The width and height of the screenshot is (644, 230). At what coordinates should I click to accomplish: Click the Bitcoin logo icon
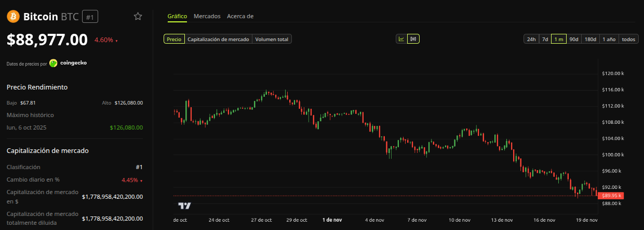click(x=13, y=17)
